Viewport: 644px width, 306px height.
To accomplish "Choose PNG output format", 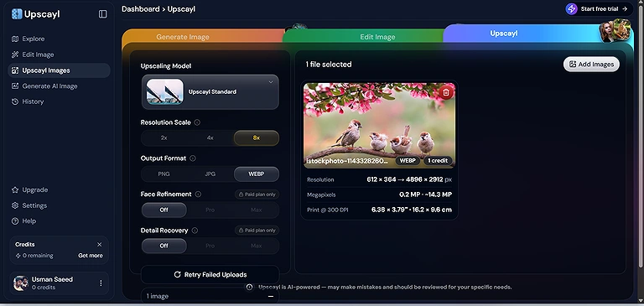I will (x=164, y=174).
